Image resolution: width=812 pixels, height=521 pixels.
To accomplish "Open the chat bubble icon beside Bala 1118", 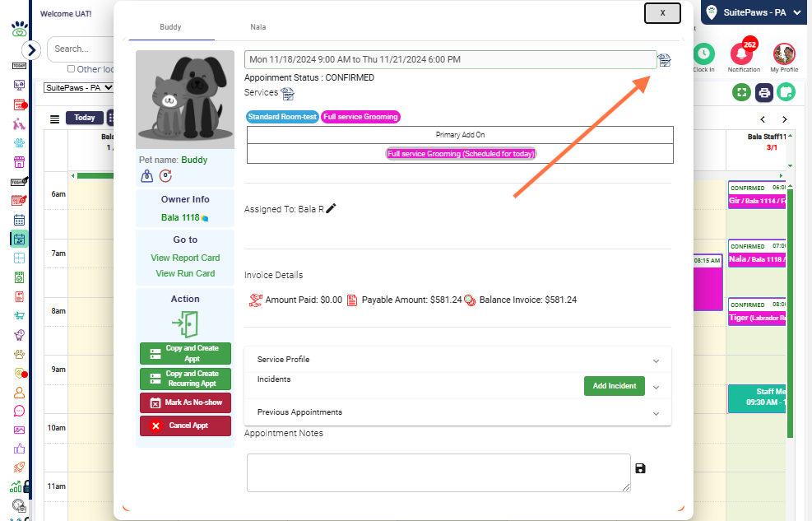I will pyautogui.click(x=205, y=219).
